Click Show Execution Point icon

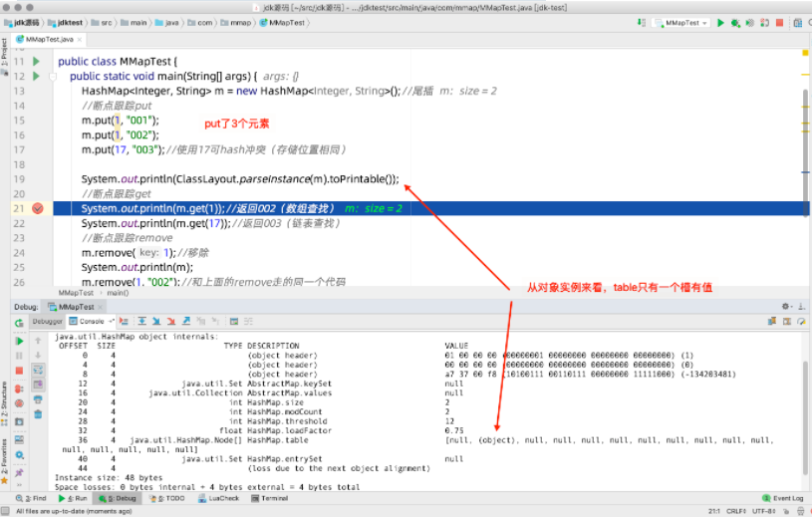(x=124, y=322)
